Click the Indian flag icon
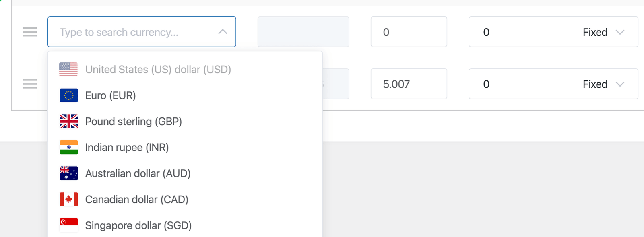 (69, 148)
